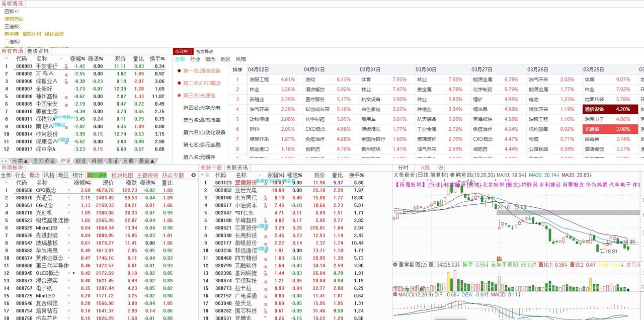Viewport: 644px width, 320px height.
Task: Select the 概念 filter in 市场板块
Action: (35, 175)
